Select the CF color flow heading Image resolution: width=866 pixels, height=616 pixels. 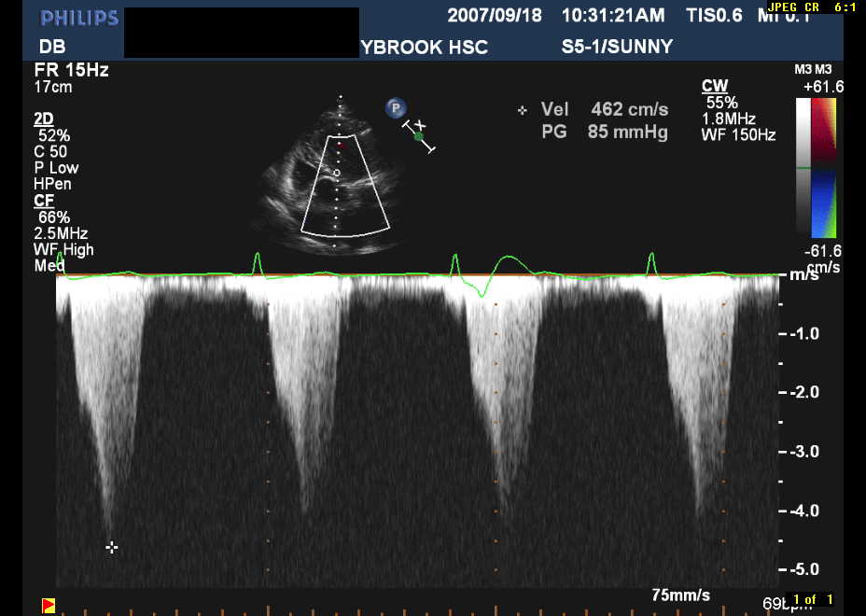(43, 201)
